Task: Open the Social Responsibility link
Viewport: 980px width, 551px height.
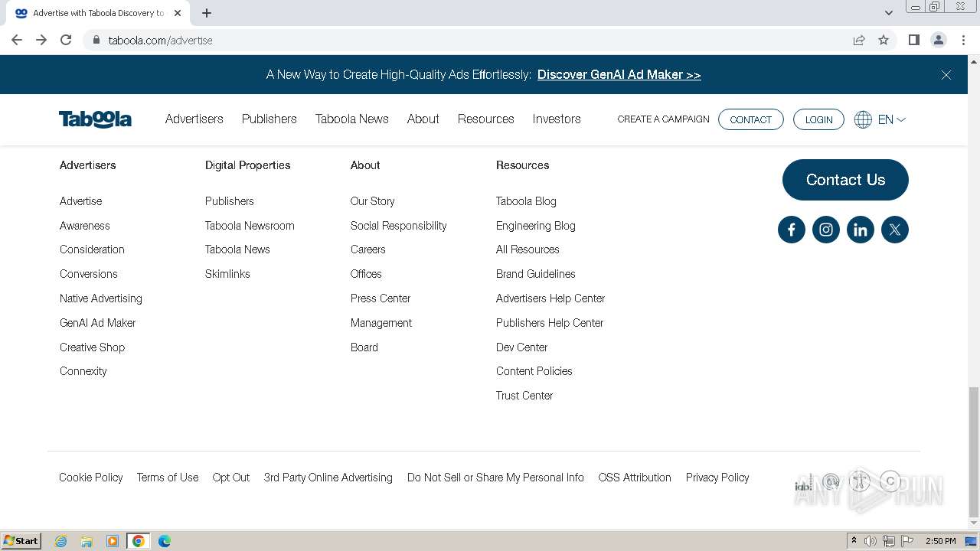Action: [399, 226]
